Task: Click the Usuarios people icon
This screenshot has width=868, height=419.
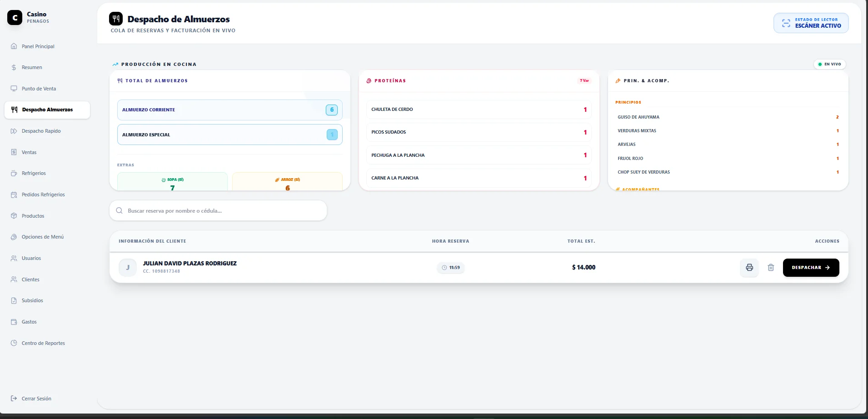Action: [14, 258]
